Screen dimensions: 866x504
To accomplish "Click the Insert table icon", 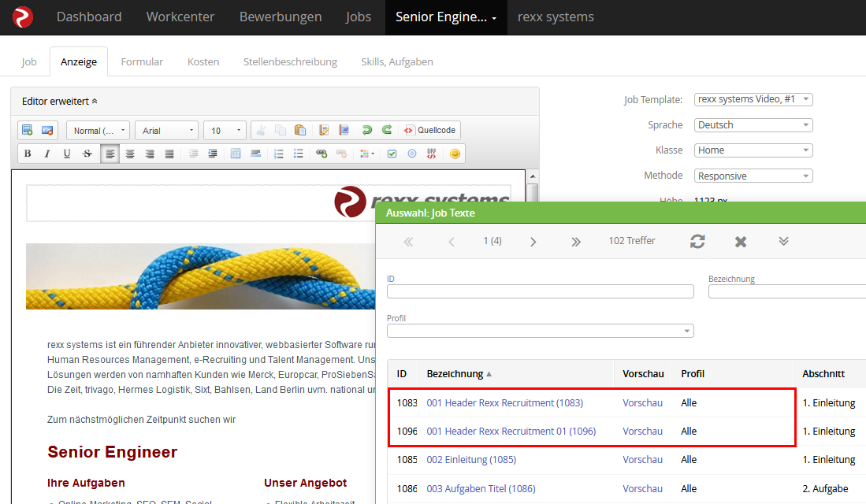I will point(236,154).
